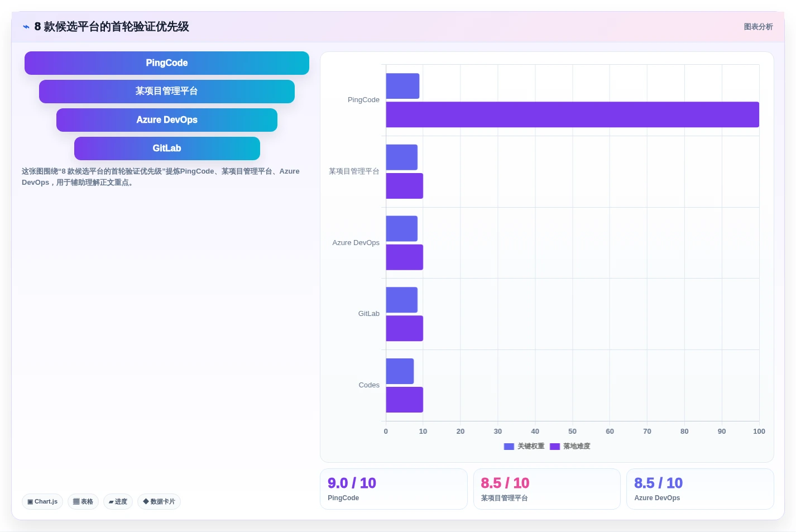Viewport: 796px width, 532px height.
Task: Toggle the 落地难度 legend swatch
Action: click(x=555, y=447)
